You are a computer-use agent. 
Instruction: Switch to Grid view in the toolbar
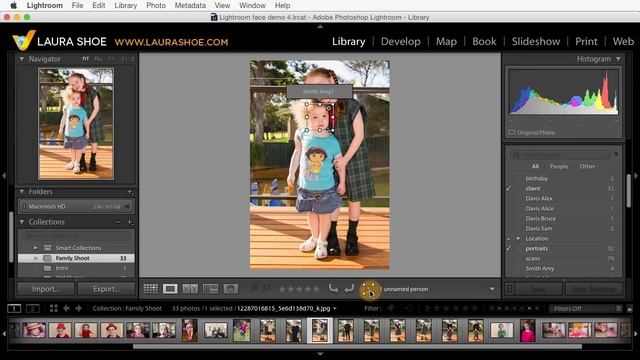pyautogui.click(x=151, y=289)
